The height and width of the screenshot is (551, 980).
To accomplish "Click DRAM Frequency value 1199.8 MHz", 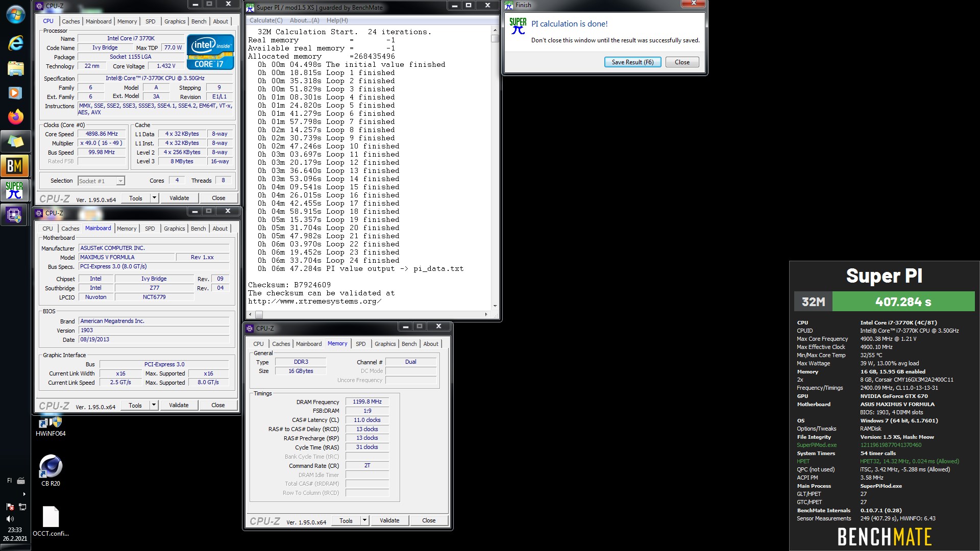I will [367, 402].
